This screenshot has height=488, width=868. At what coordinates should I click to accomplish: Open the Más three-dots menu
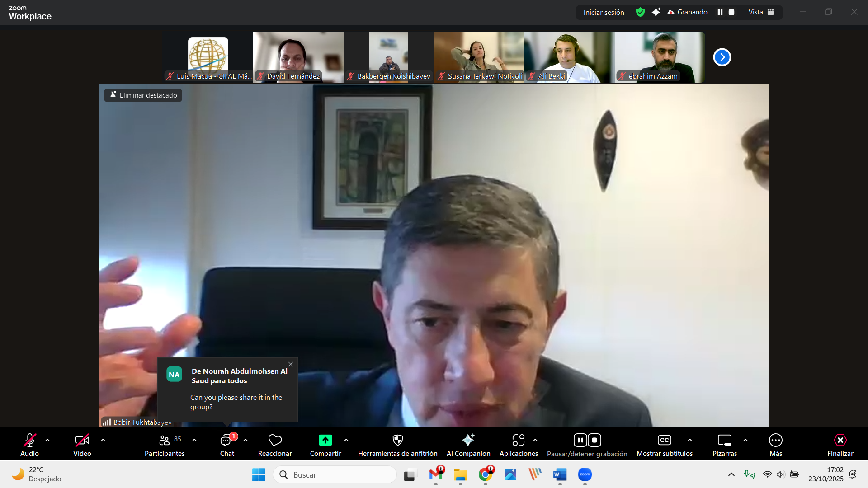775,440
